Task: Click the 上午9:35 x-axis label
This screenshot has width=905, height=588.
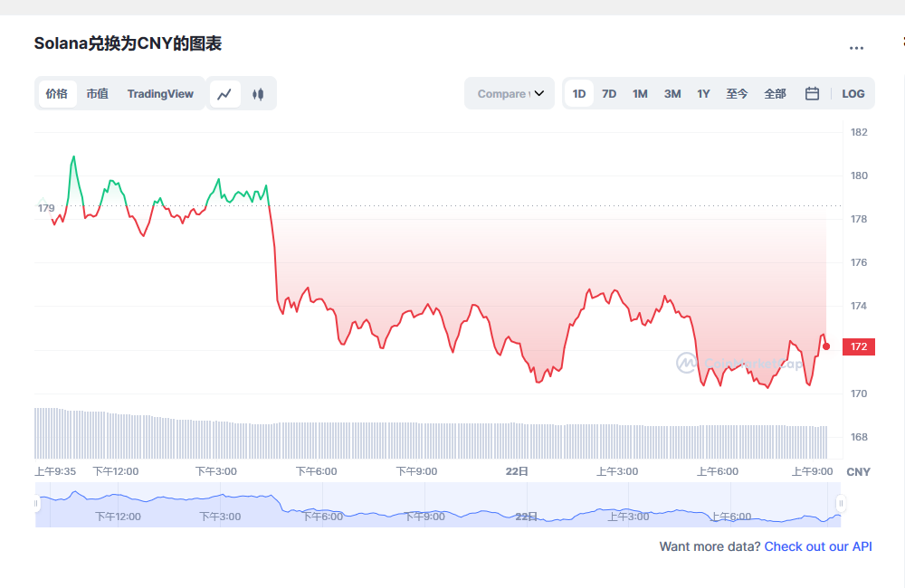Action: click(x=55, y=471)
